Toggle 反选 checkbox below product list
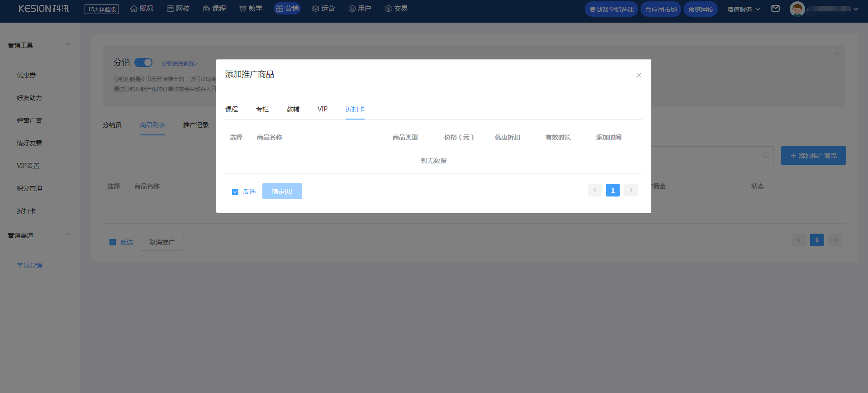 113,242
